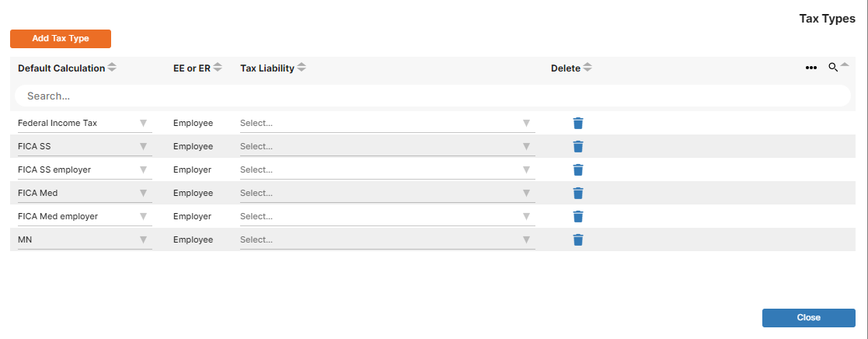This screenshot has height=339, width=868.
Task: Expand FICA SS employer calculation dropdown
Action: [85, 169]
